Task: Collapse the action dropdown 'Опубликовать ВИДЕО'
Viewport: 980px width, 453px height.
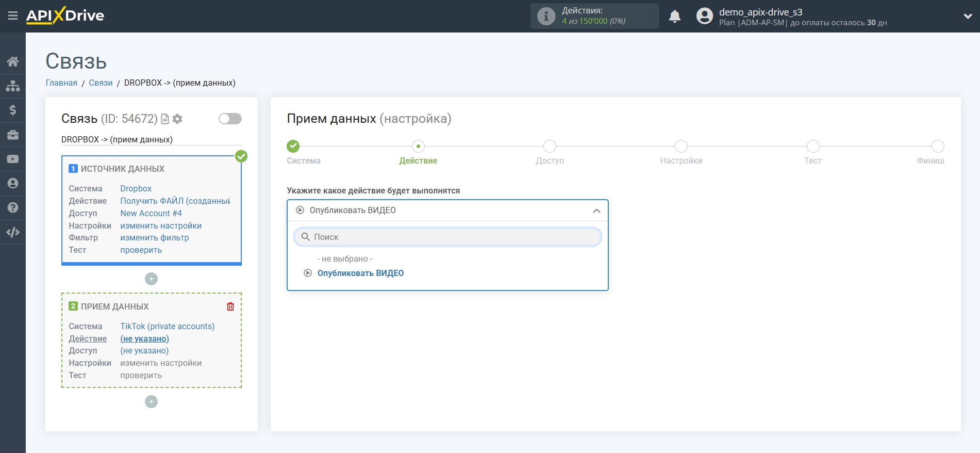Action: pos(447,211)
